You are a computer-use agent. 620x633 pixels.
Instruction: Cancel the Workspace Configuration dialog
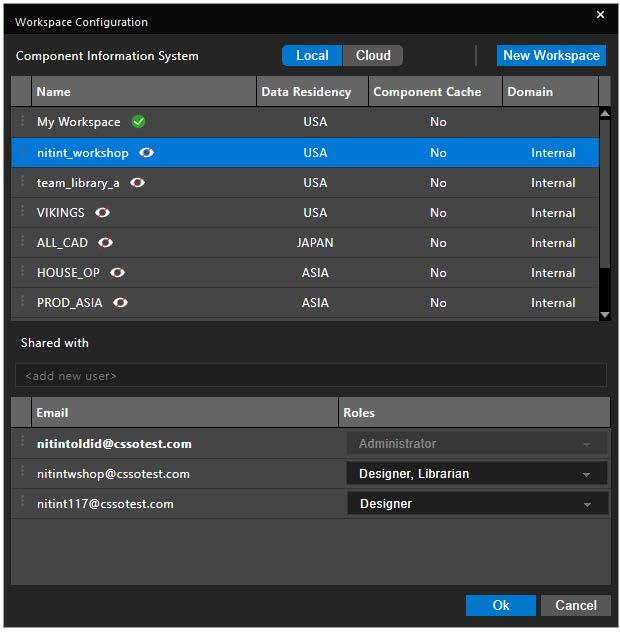(x=576, y=605)
